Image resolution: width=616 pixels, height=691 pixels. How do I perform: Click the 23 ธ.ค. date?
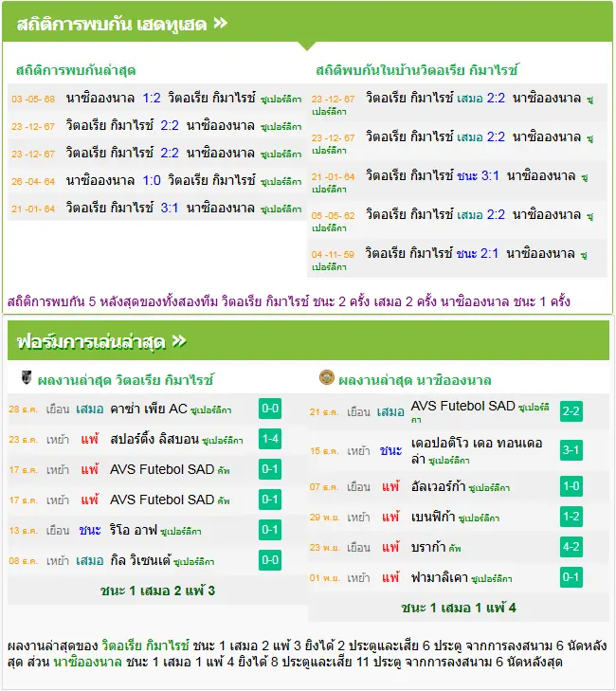[x=24, y=440]
